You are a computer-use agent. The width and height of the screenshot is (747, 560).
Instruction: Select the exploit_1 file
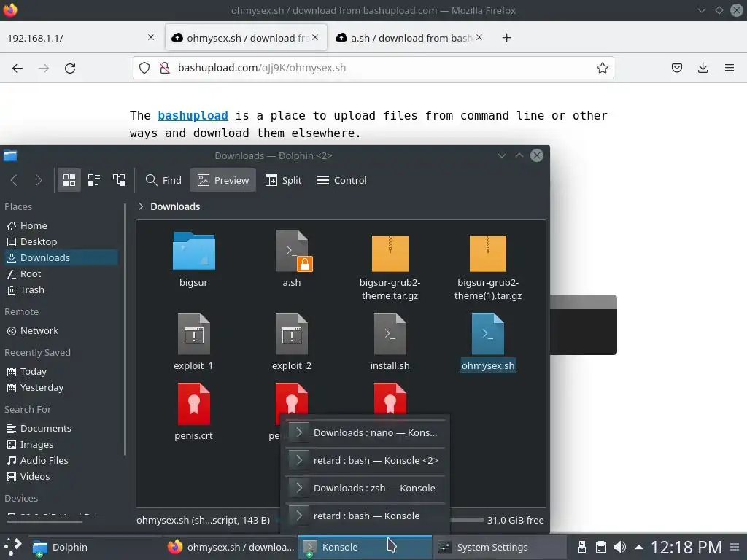193,343
